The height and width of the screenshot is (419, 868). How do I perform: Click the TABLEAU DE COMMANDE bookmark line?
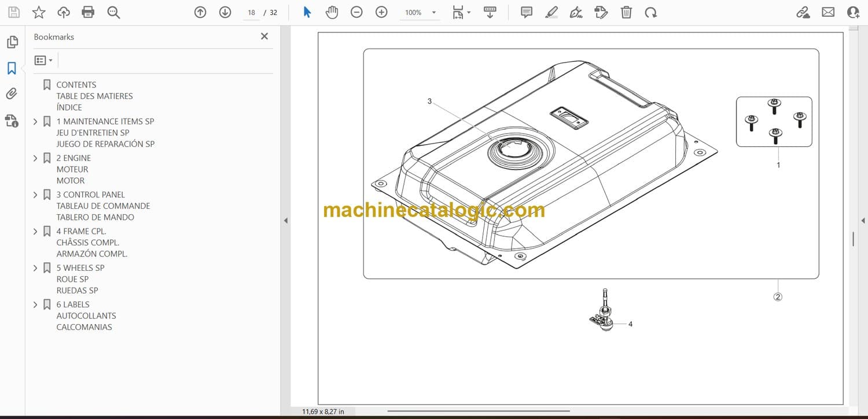pyautogui.click(x=103, y=206)
